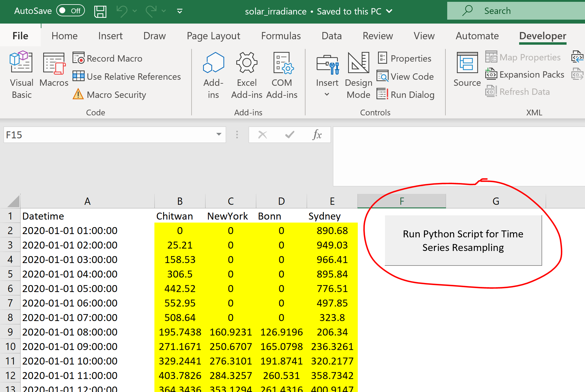This screenshot has height=392, width=585.
Task: Click the Properties button in Controls
Action: click(x=404, y=58)
